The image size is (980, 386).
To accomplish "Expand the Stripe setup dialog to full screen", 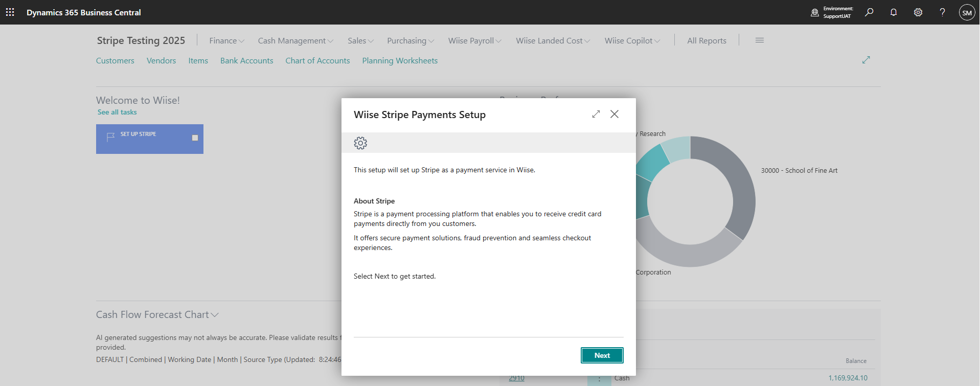I will pos(596,114).
